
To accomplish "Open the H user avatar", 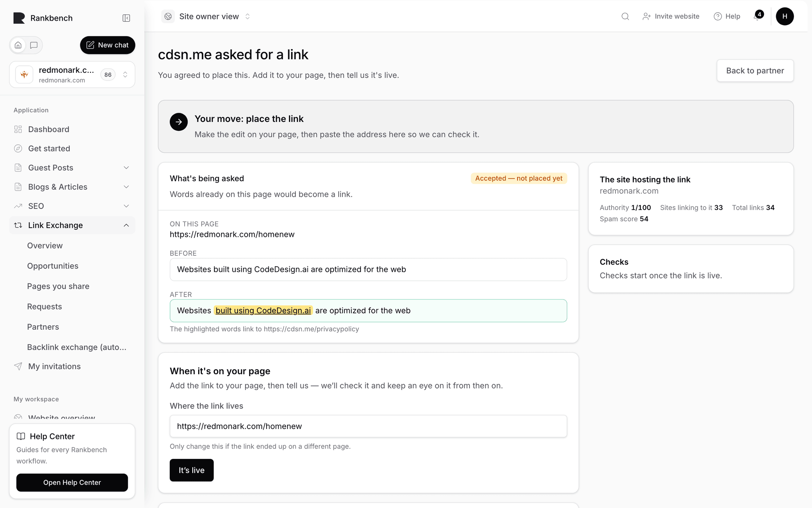I will tap(785, 16).
